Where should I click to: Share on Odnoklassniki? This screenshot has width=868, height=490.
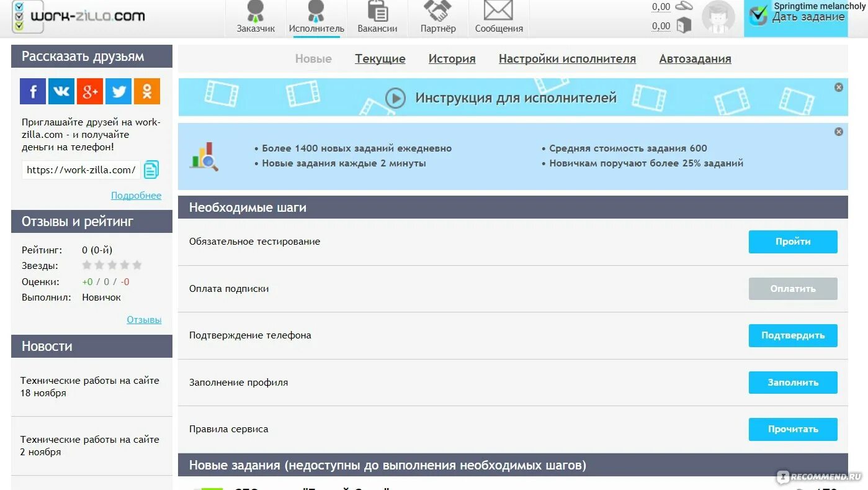[147, 91]
